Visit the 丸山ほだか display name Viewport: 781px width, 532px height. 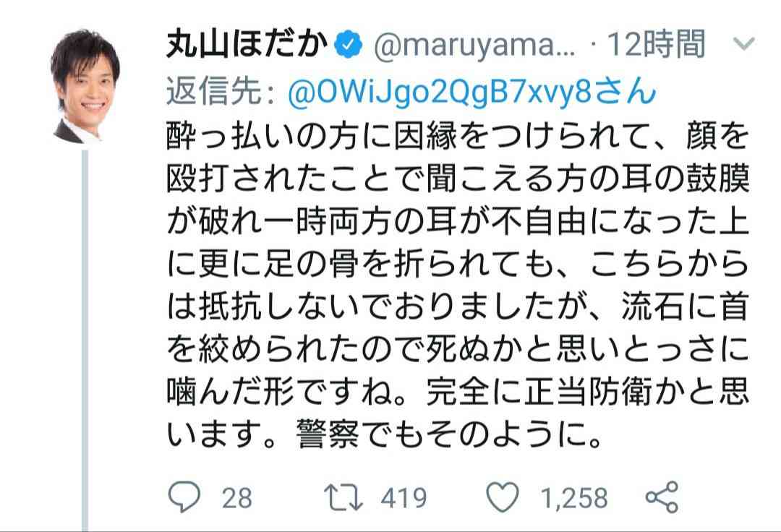(247, 44)
